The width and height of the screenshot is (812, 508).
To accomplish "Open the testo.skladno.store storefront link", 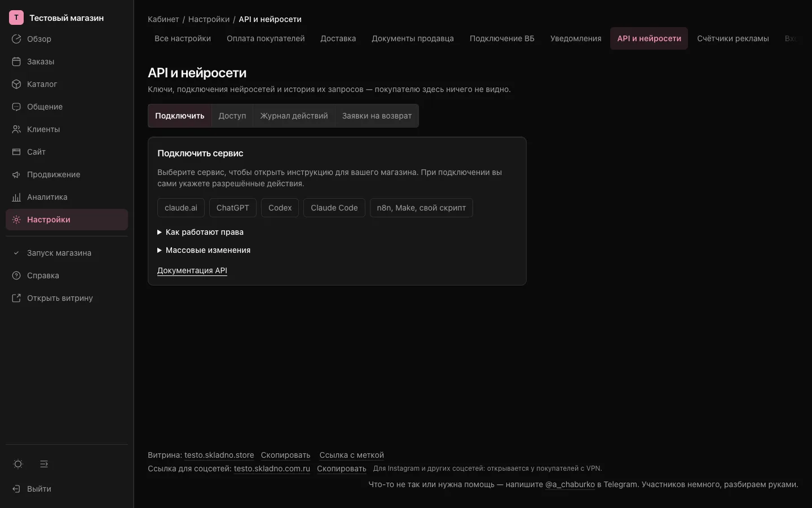I will pyautogui.click(x=219, y=455).
